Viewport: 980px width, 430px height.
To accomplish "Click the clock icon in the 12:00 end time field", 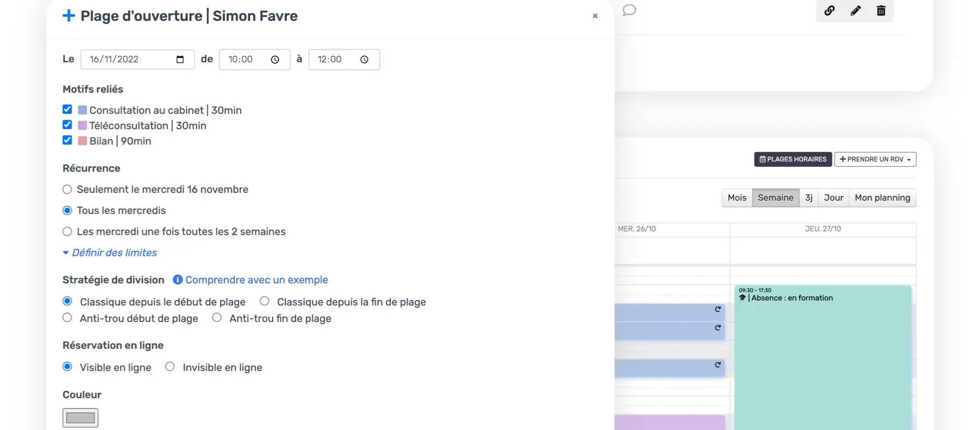I will click(x=364, y=60).
